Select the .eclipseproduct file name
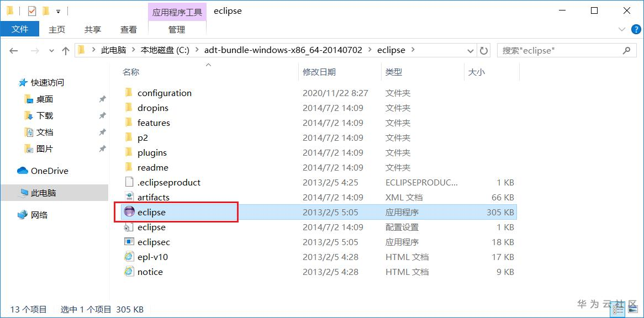 [x=169, y=182]
